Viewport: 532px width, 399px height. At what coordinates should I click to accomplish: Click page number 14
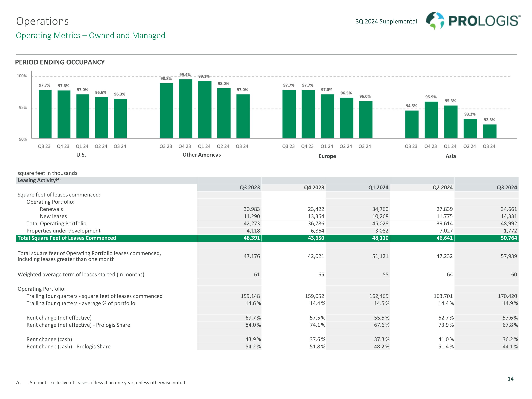[510, 379]
